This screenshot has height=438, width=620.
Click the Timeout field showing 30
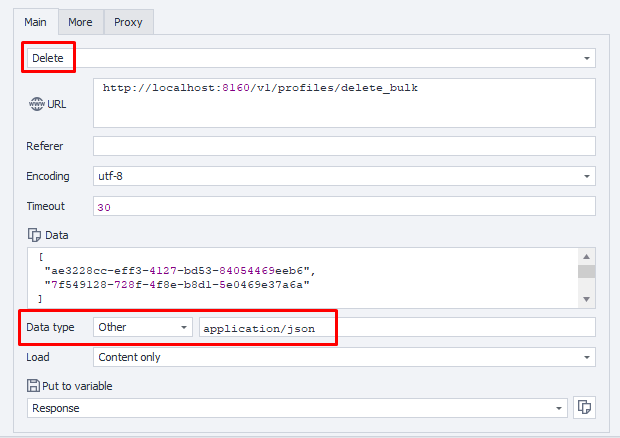tap(344, 206)
